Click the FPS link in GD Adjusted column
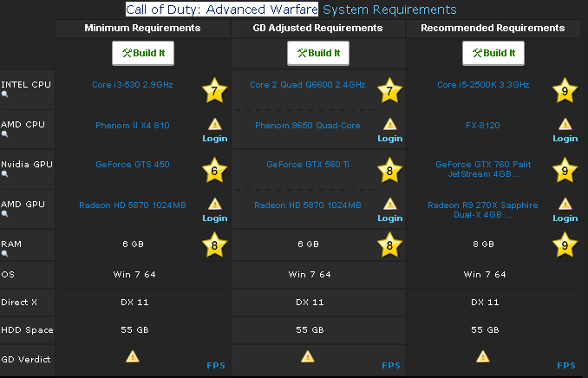The height and width of the screenshot is (378, 588). (x=391, y=366)
